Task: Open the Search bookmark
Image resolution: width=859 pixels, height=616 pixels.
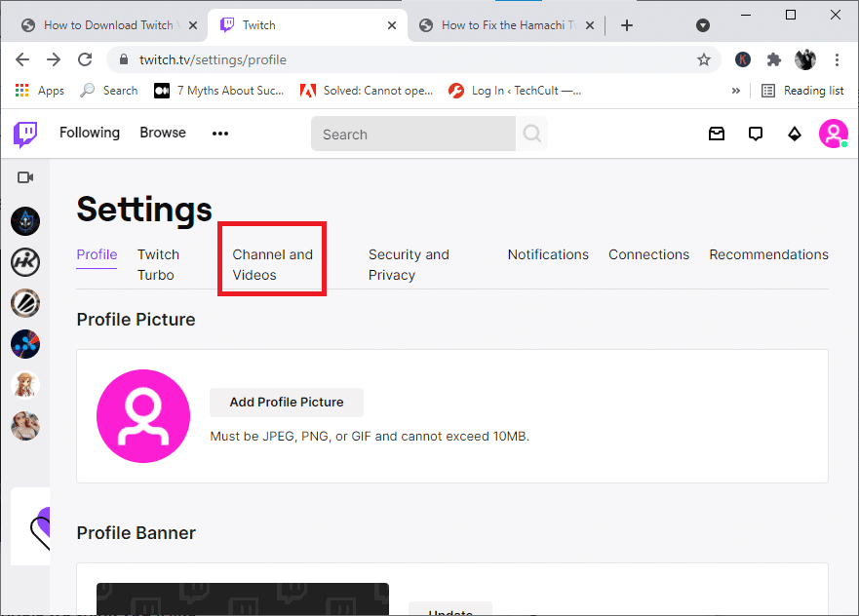Action: [x=108, y=91]
